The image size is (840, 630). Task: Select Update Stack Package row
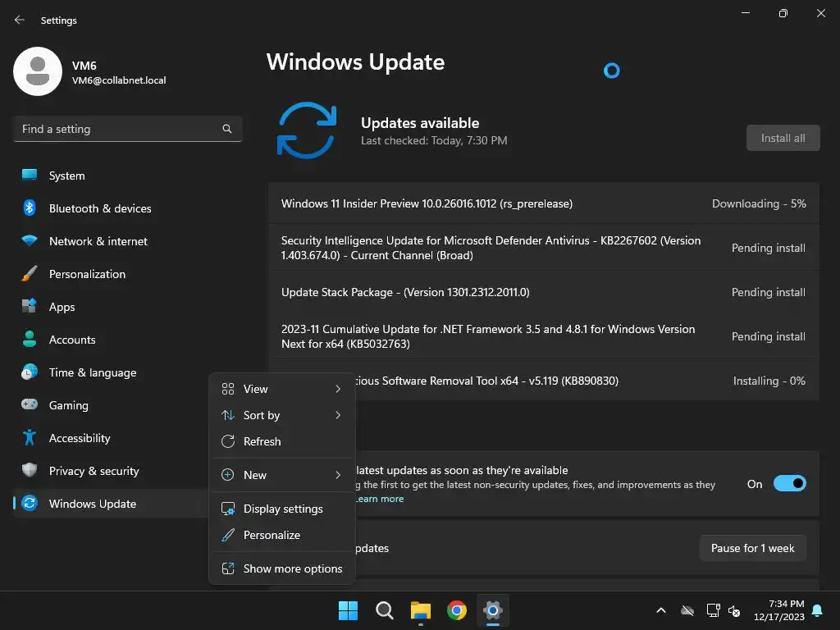543,293
